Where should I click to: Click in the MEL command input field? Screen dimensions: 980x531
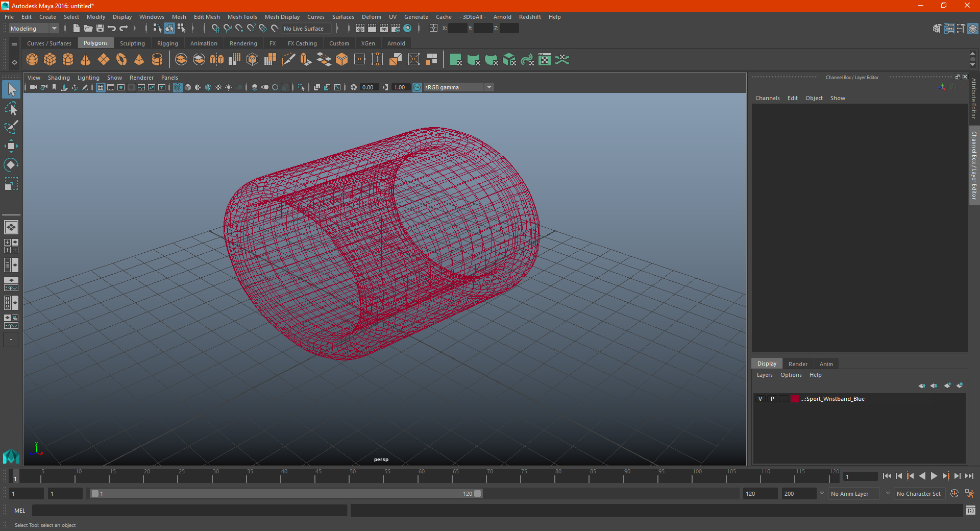(190, 510)
